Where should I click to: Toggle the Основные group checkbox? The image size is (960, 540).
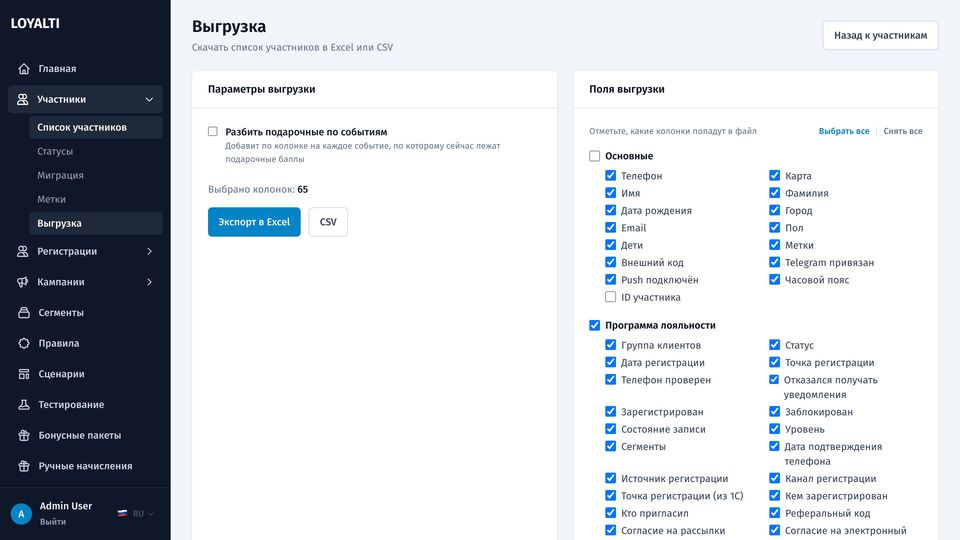(x=594, y=156)
